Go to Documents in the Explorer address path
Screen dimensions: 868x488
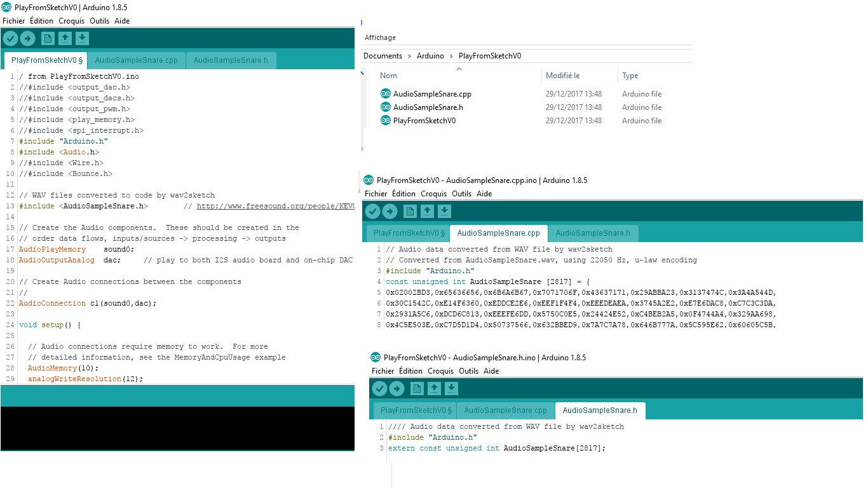[383, 56]
